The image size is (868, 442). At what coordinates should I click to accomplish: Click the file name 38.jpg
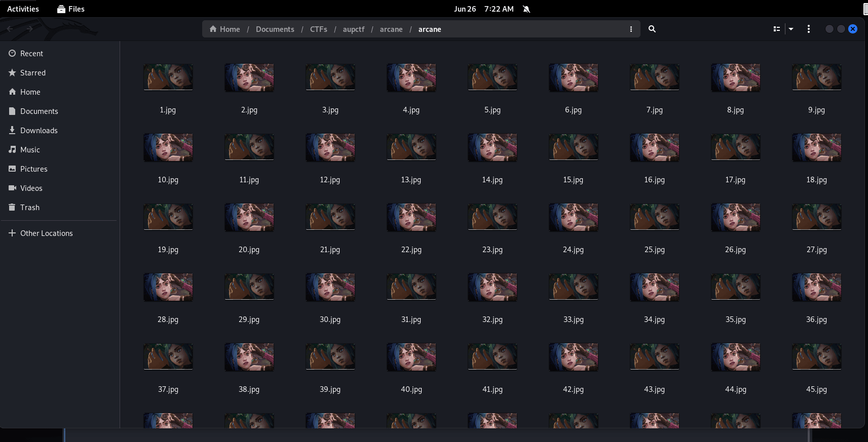(x=249, y=389)
